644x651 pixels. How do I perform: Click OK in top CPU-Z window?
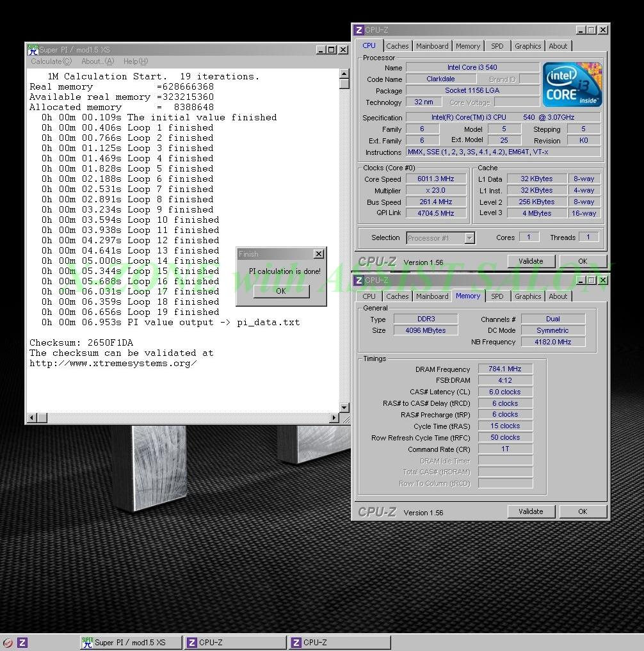(x=583, y=261)
